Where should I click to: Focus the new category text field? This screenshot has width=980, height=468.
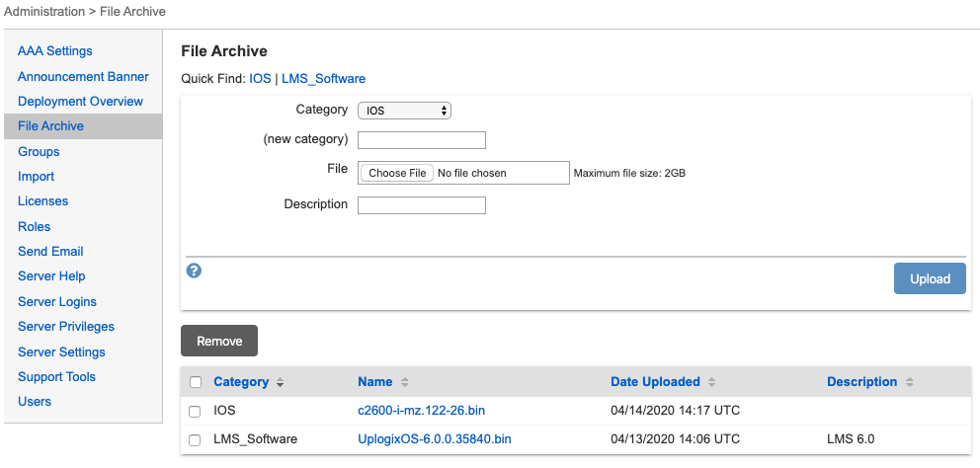[x=422, y=139]
